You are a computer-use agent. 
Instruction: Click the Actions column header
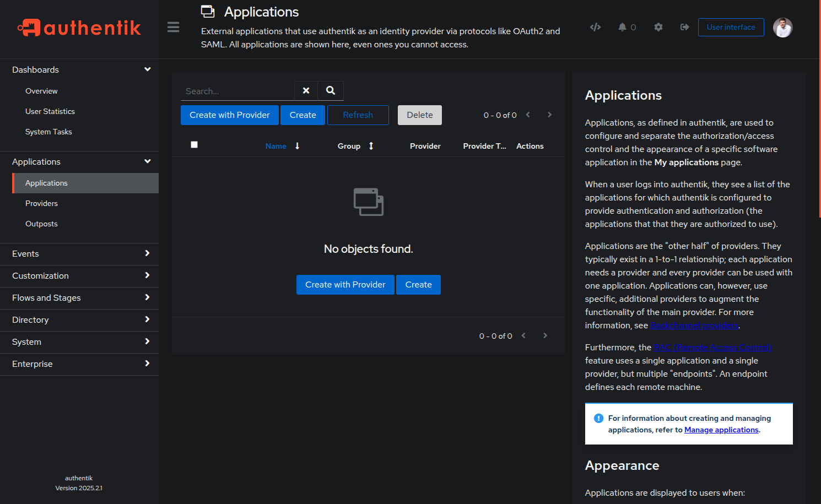tap(530, 146)
